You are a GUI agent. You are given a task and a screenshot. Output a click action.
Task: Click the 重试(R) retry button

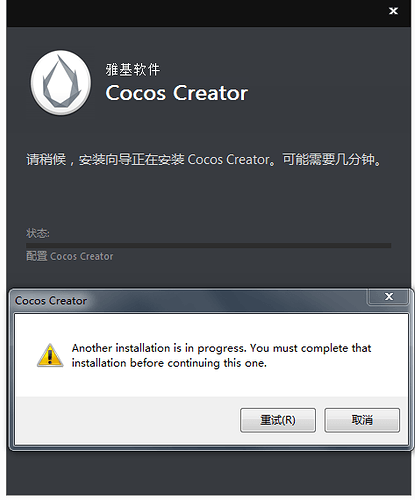click(278, 420)
